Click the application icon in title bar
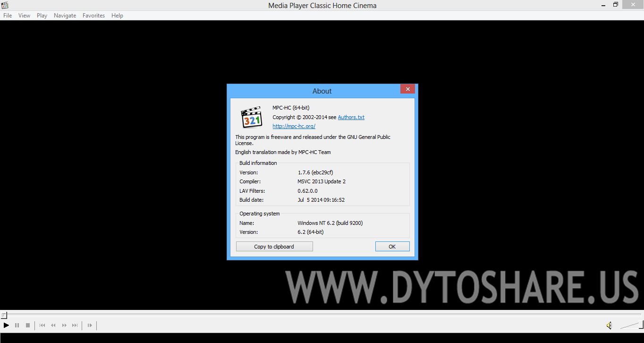Screen dimensions: 644x343 click(x=5, y=5)
